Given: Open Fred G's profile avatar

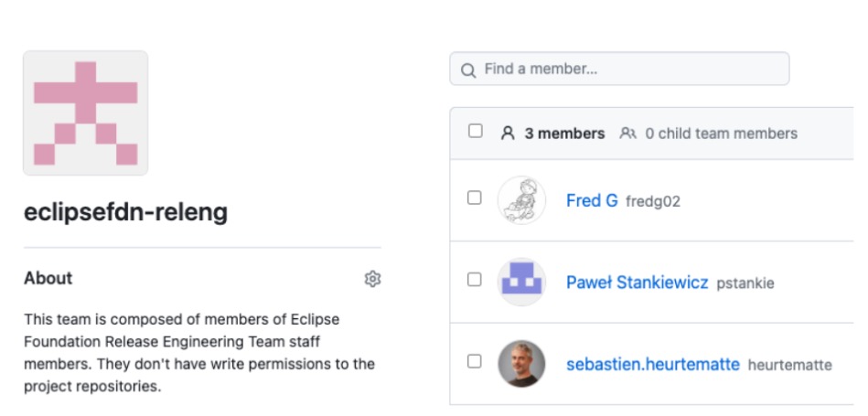Looking at the screenshot, I should [521, 200].
